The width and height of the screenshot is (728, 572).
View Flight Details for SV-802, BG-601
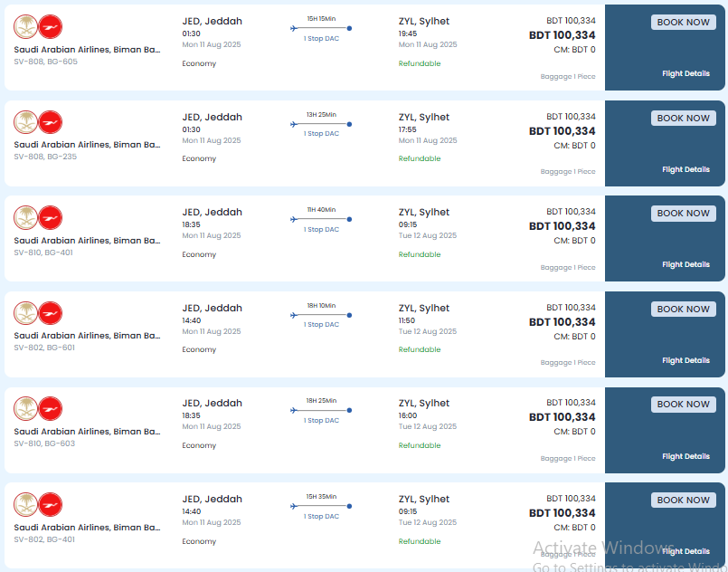(x=685, y=360)
